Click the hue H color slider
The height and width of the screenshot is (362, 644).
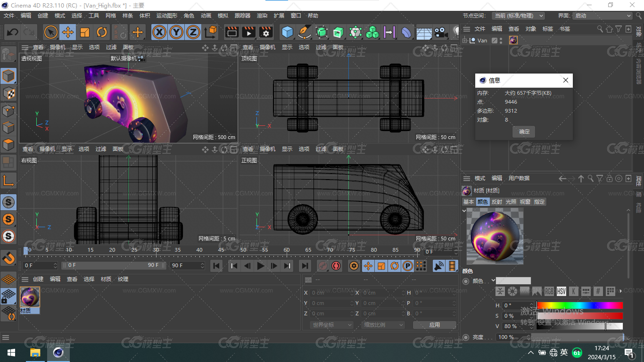tap(580, 305)
